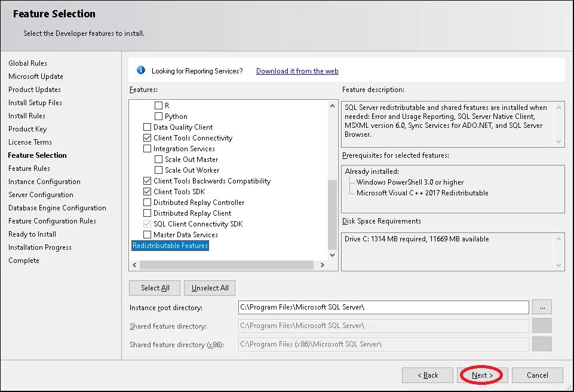Go to the Product Updates step

point(35,90)
